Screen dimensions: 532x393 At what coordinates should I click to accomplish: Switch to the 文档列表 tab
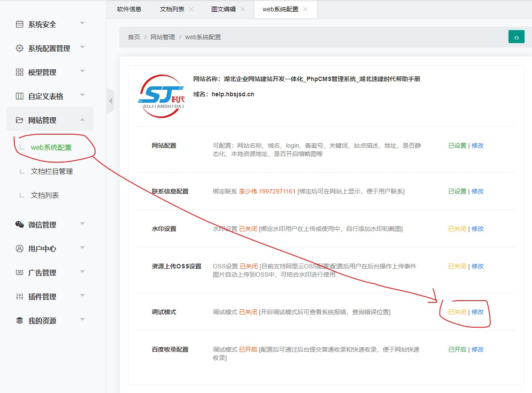pos(172,9)
